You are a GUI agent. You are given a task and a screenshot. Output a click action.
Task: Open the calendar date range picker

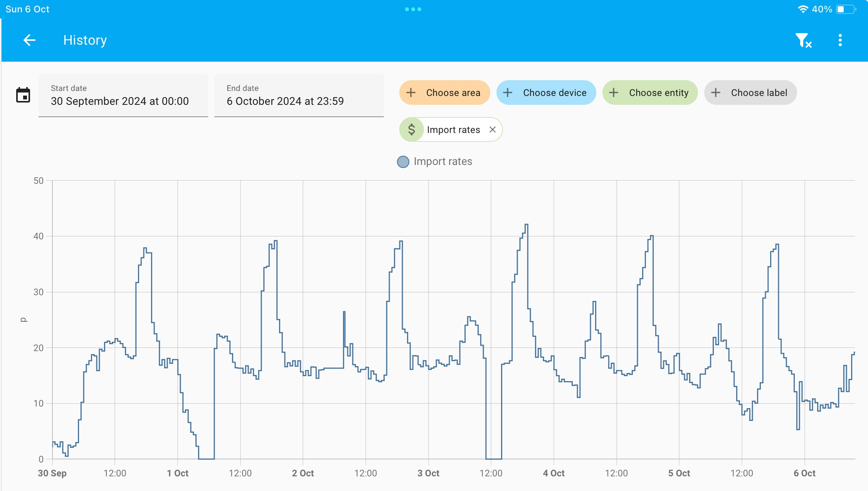[23, 95]
